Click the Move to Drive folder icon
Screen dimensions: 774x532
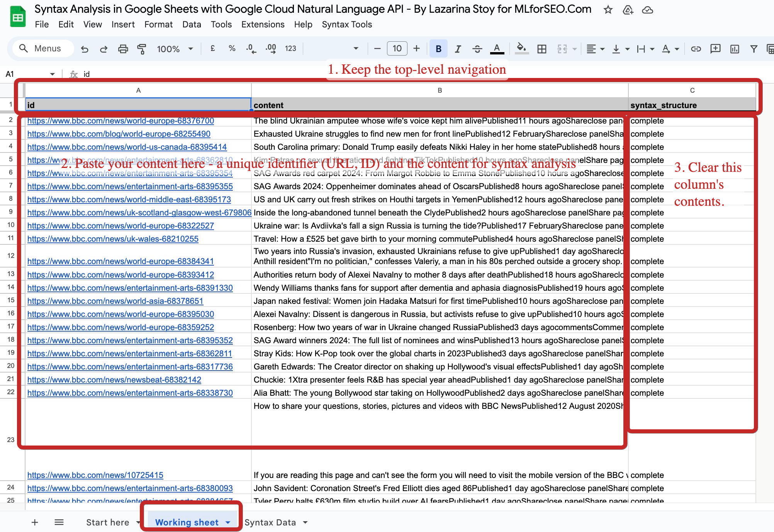pyautogui.click(x=628, y=10)
